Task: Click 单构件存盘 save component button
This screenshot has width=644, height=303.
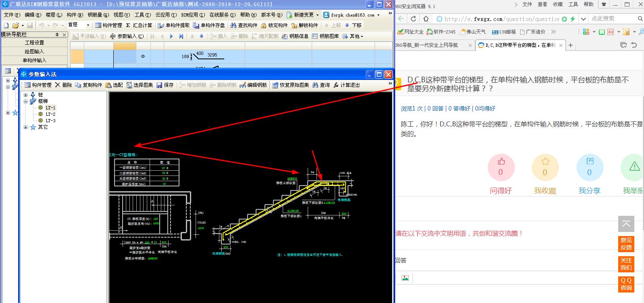Action: (209, 25)
